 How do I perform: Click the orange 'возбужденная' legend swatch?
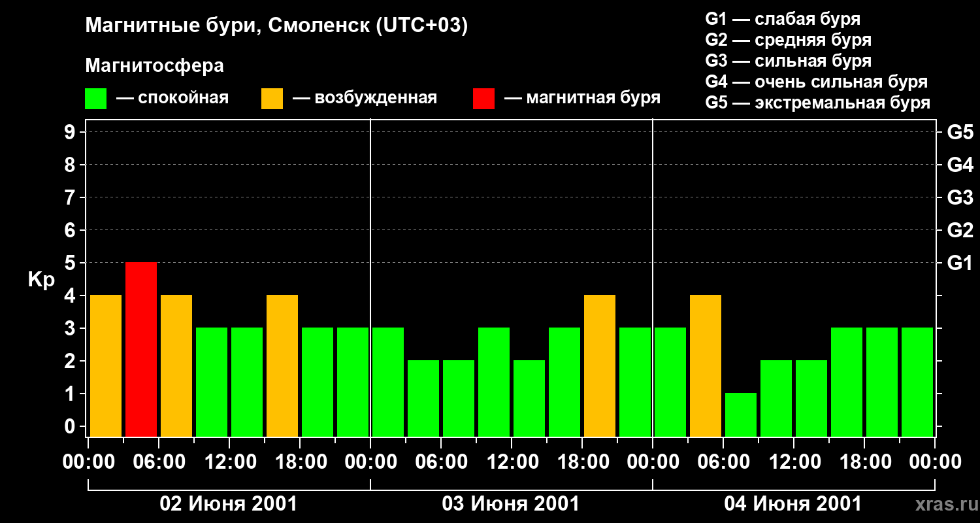pos(272,99)
